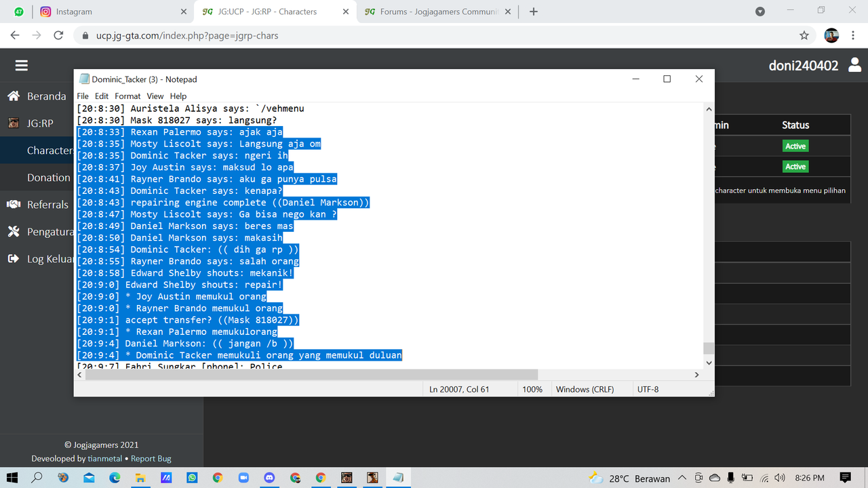The height and width of the screenshot is (488, 868).
Task: Switch to the Forums - Jogjagamers tab
Action: click(437, 12)
